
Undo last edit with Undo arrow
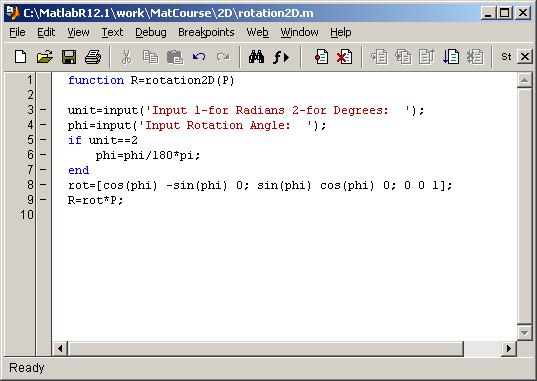click(x=199, y=57)
